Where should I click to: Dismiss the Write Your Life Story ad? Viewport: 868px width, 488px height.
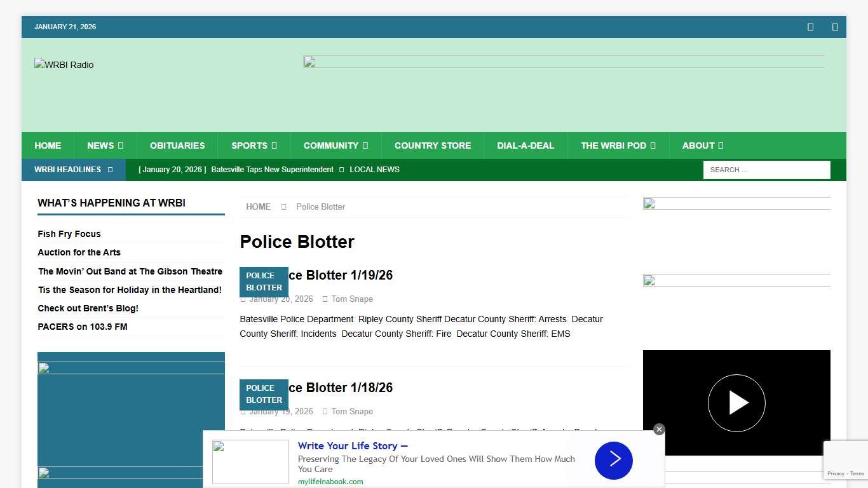pyautogui.click(x=659, y=429)
